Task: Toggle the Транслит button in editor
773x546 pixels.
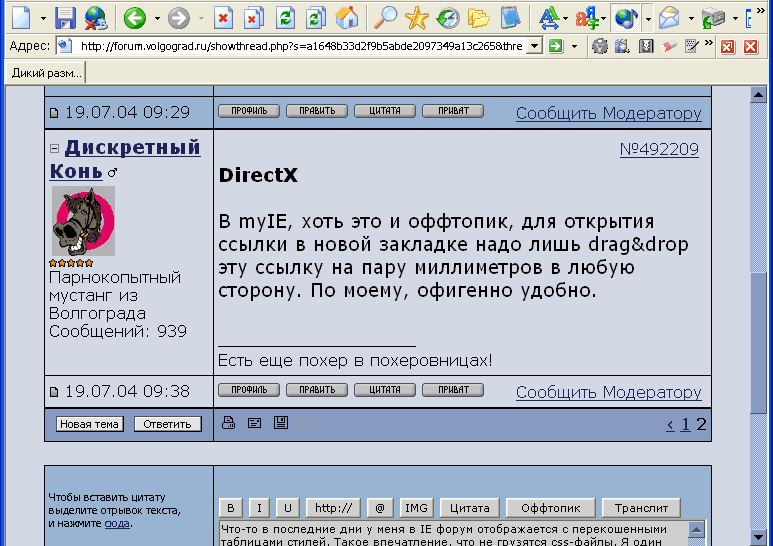Action: tap(641, 507)
